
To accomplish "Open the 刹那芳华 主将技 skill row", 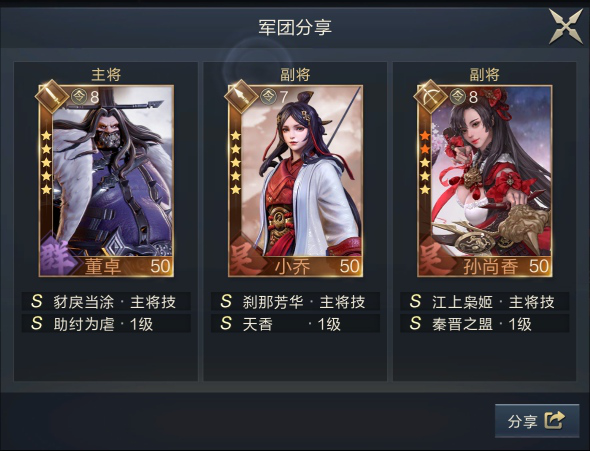I will [x=295, y=301].
